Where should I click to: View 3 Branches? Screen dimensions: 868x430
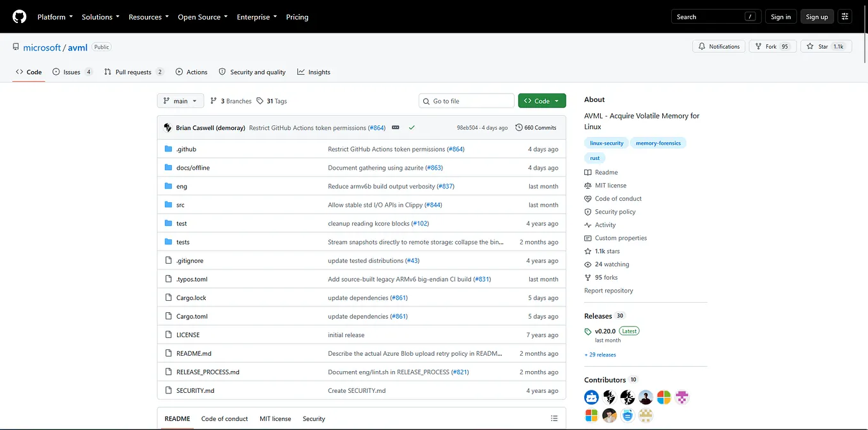pyautogui.click(x=231, y=101)
